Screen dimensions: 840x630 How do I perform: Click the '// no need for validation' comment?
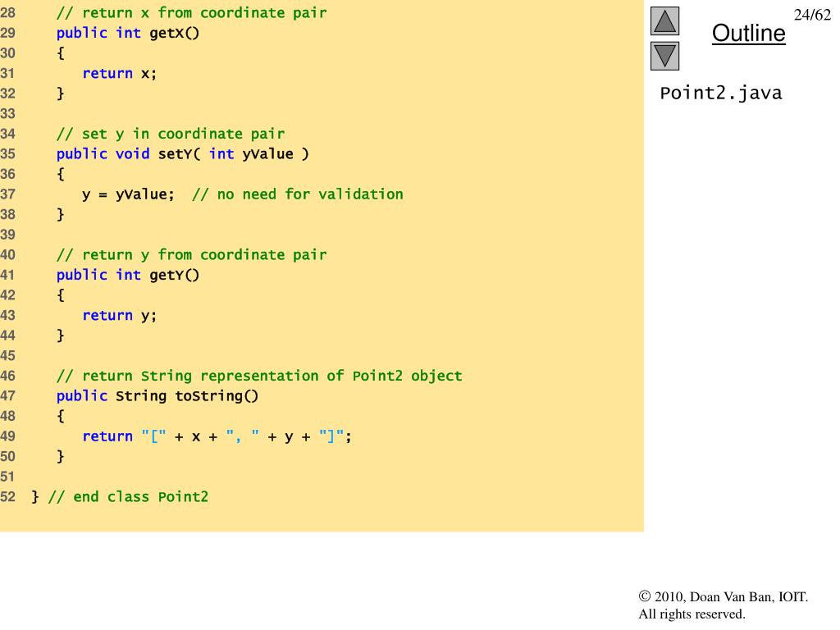click(x=297, y=194)
